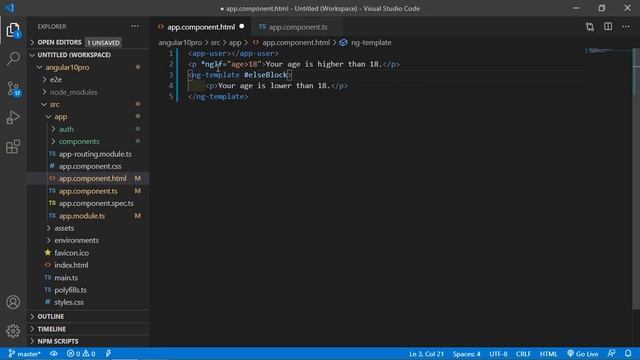Click the VS Code logo menu icon
640x360 pixels.
pos(9,8)
